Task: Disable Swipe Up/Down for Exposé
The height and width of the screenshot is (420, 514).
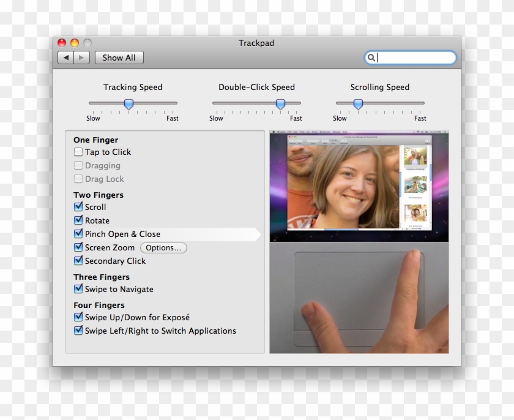Action: [78, 317]
